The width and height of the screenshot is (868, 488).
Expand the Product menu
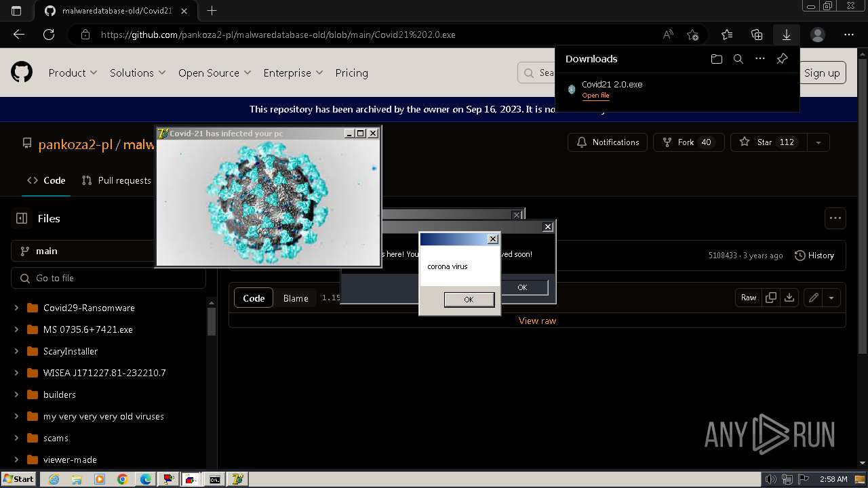pyautogui.click(x=73, y=73)
